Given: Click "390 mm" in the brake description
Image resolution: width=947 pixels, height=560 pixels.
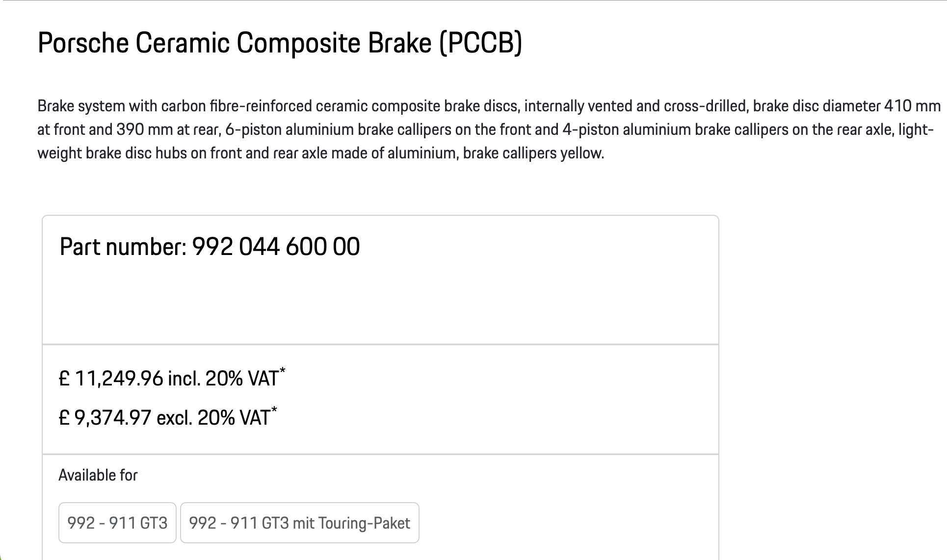Looking at the screenshot, I should 145,130.
